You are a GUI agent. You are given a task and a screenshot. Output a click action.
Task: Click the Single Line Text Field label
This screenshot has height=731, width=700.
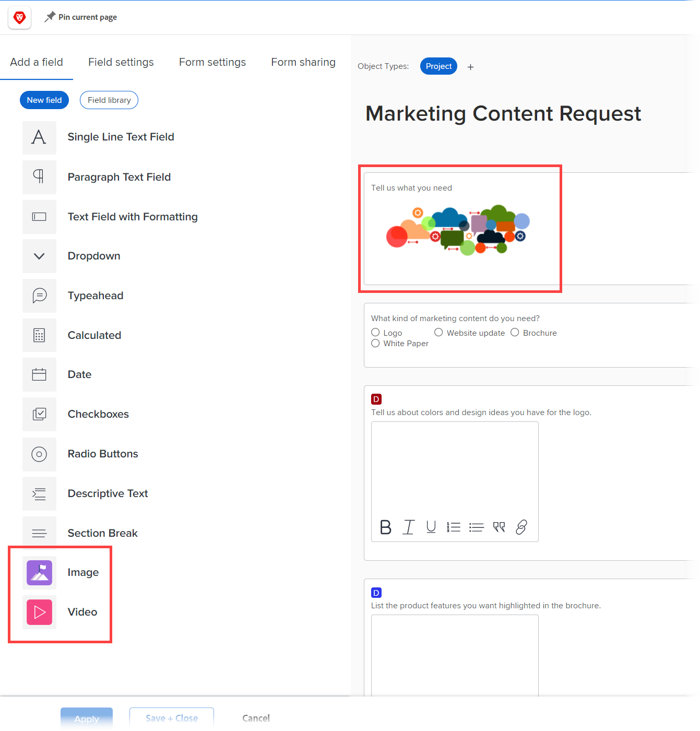[x=121, y=137]
